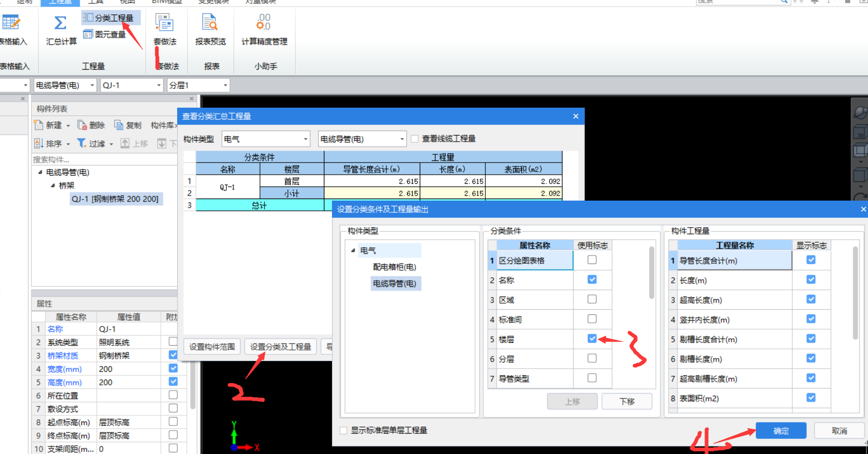Click the 系统类型 value 照明系统
Image resolution: width=868 pixels, height=454 pixels.
coord(128,342)
